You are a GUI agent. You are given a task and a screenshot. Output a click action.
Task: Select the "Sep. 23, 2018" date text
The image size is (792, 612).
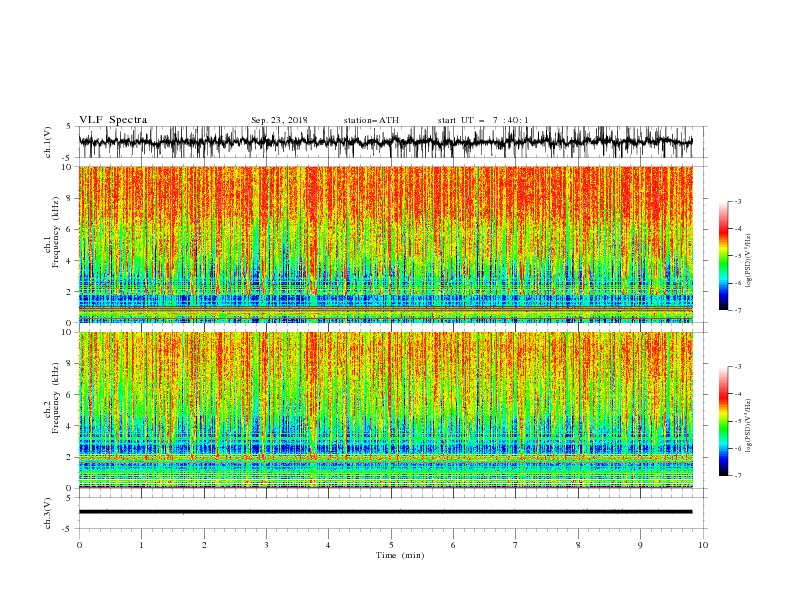click(x=279, y=120)
